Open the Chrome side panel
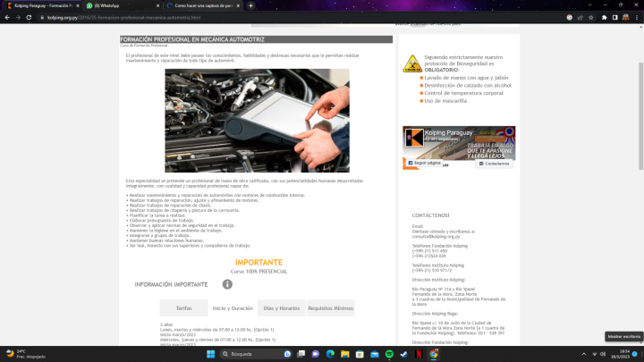Screen dimensions: 644x362 [614, 18]
